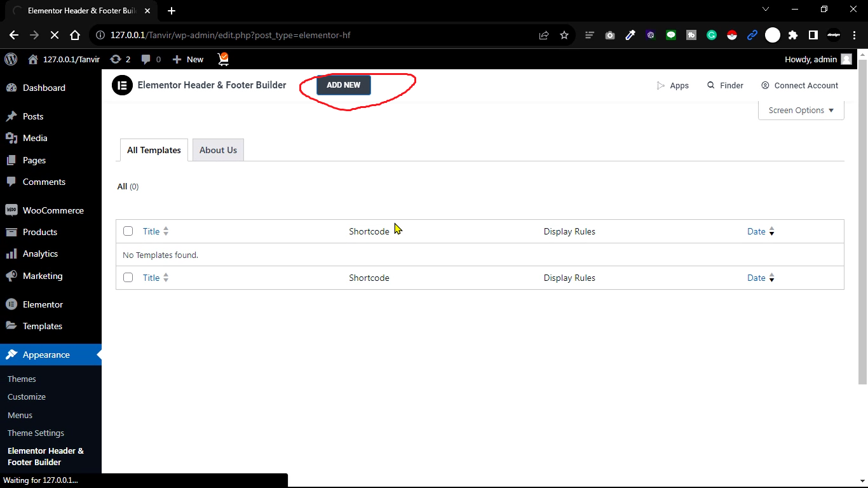
Task: Select the Elementor sidebar icon
Action: [x=10, y=304]
